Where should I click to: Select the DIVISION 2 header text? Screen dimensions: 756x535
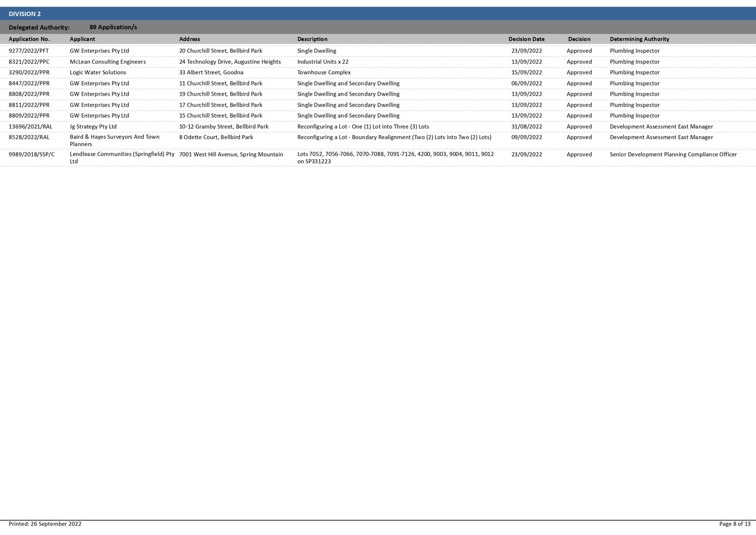coord(25,14)
